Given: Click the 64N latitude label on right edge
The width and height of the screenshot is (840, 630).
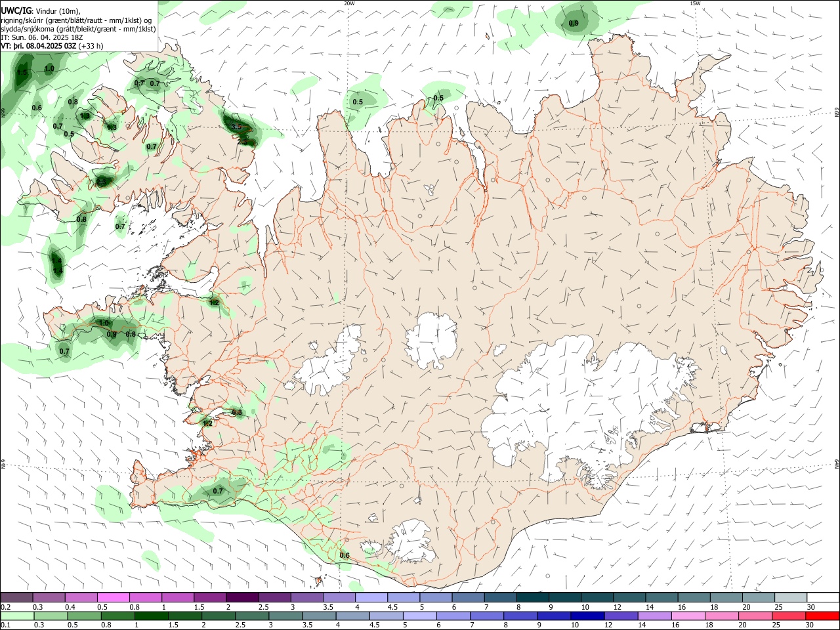Looking at the screenshot, I should pyautogui.click(x=837, y=464).
